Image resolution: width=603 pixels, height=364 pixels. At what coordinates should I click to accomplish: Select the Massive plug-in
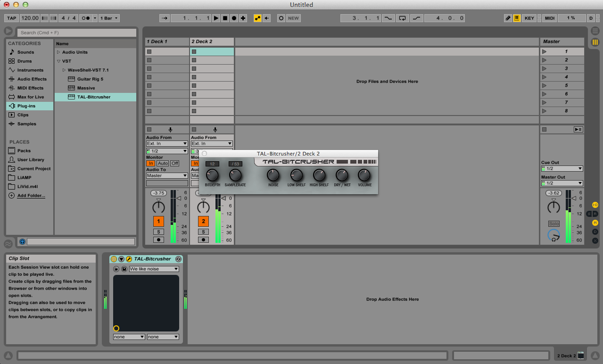coord(86,88)
